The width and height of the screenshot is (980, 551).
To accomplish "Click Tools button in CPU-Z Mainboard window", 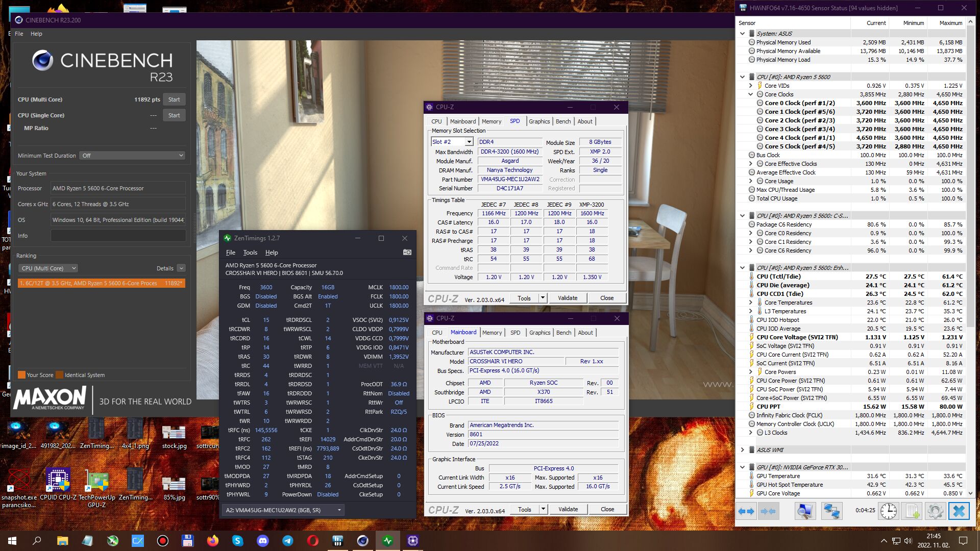I will coord(525,509).
